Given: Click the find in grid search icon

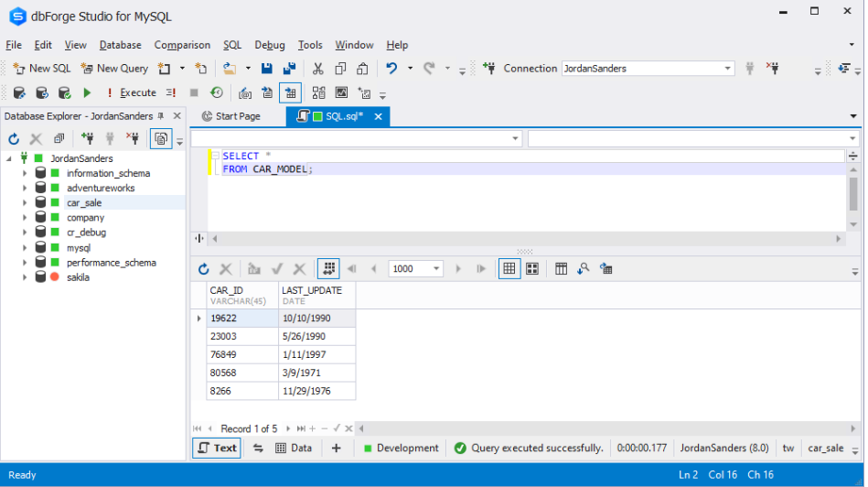Looking at the screenshot, I should click(x=583, y=269).
